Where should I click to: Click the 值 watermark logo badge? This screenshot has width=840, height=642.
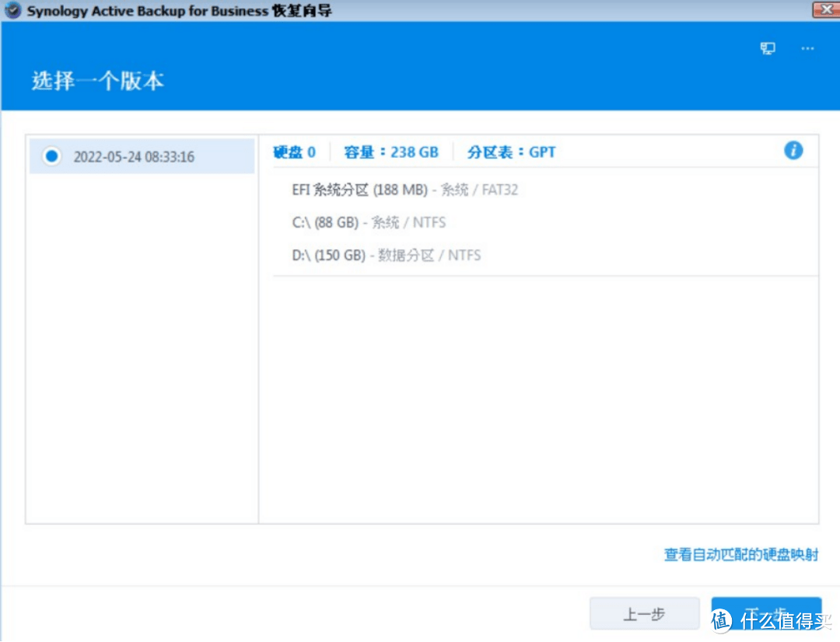[x=723, y=620]
